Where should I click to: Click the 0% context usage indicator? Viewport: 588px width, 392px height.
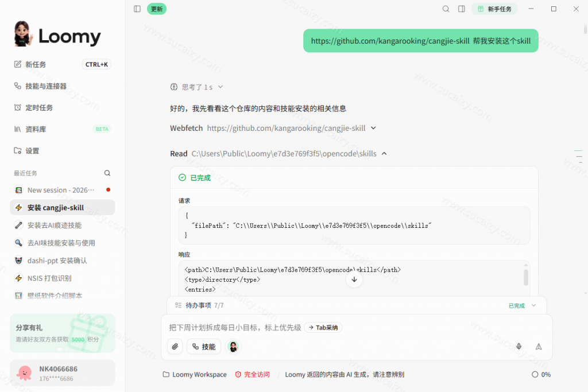[541, 374]
